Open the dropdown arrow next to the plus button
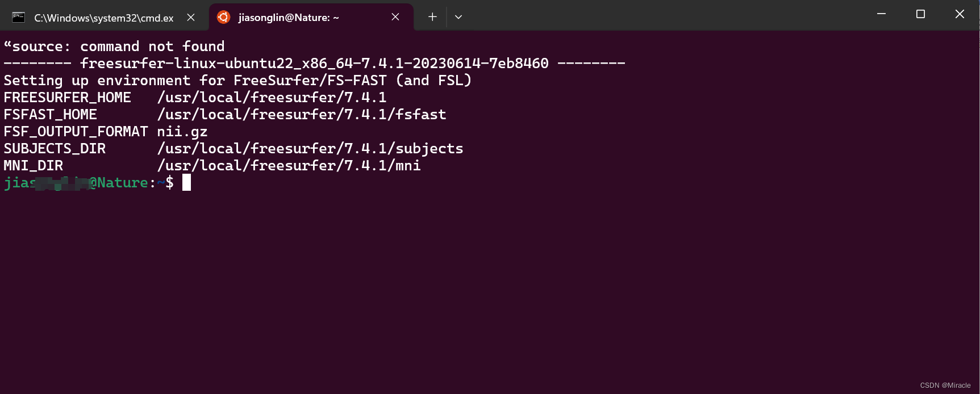 point(458,17)
